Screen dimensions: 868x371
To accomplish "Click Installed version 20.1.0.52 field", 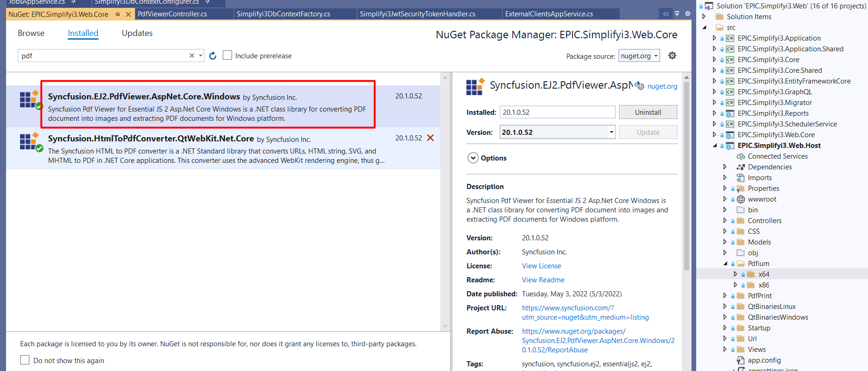I will [x=557, y=112].
